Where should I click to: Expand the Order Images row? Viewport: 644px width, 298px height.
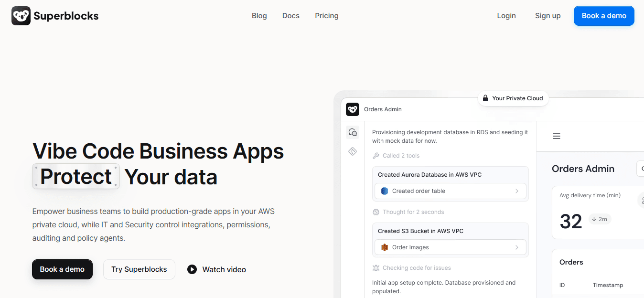pos(451,247)
